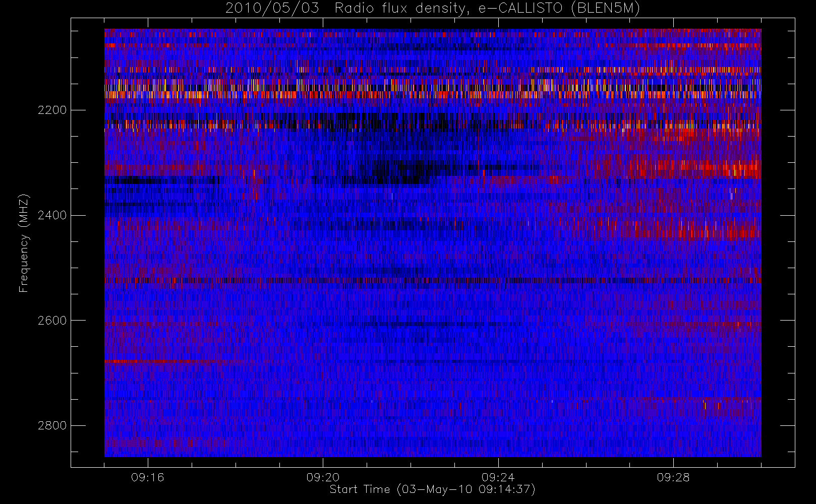Click the 09:16 time axis label
The height and width of the screenshot is (504, 816).
point(148,477)
